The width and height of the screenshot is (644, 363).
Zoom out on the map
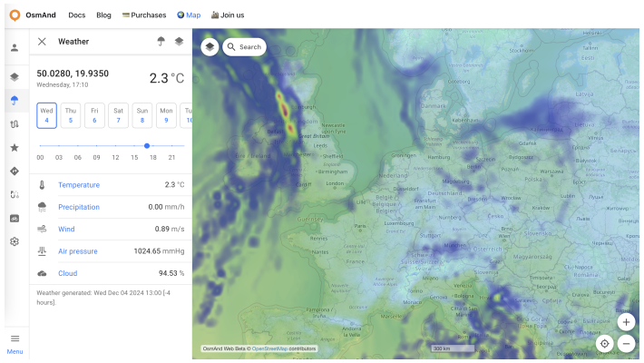click(x=626, y=344)
